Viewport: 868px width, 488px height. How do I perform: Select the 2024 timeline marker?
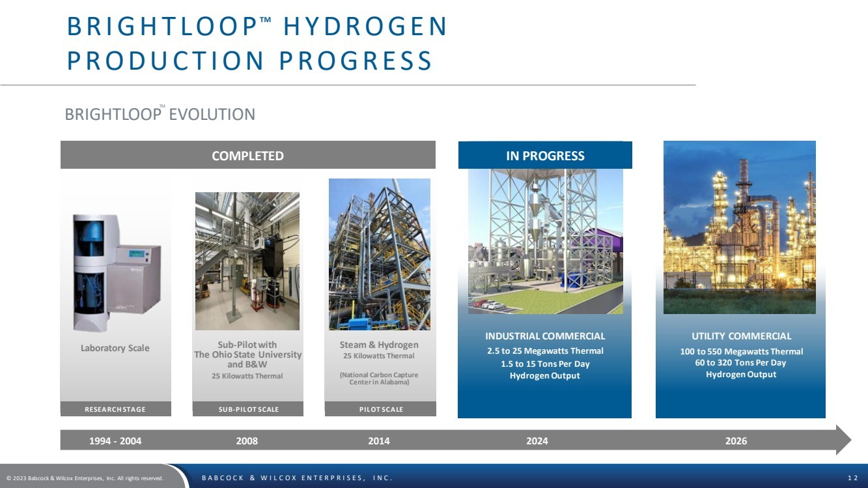(x=537, y=441)
